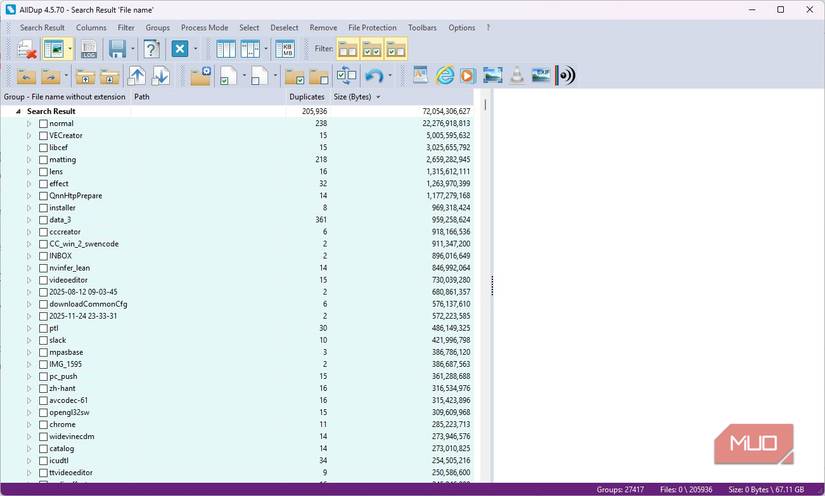Check the box for the 'chrome' group

click(x=43, y=424)
